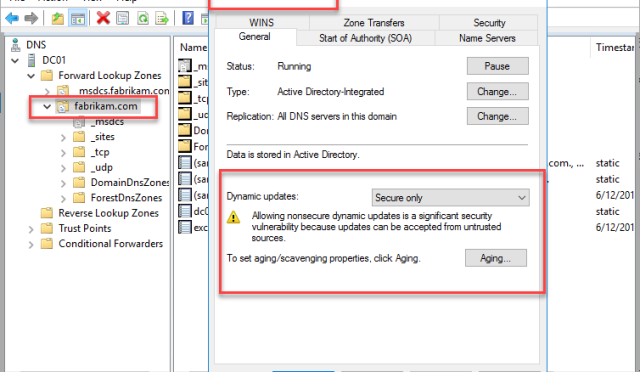Open the Start of Authority (SOA) tab

coord(365,38)
